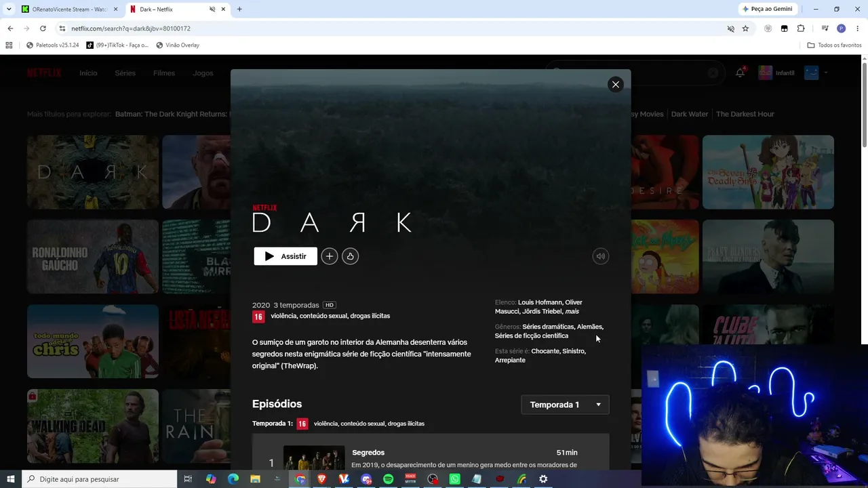This screenshot has width=868, height=488.
Task: Open the Séries menu in Netflix
Action: 125,73
